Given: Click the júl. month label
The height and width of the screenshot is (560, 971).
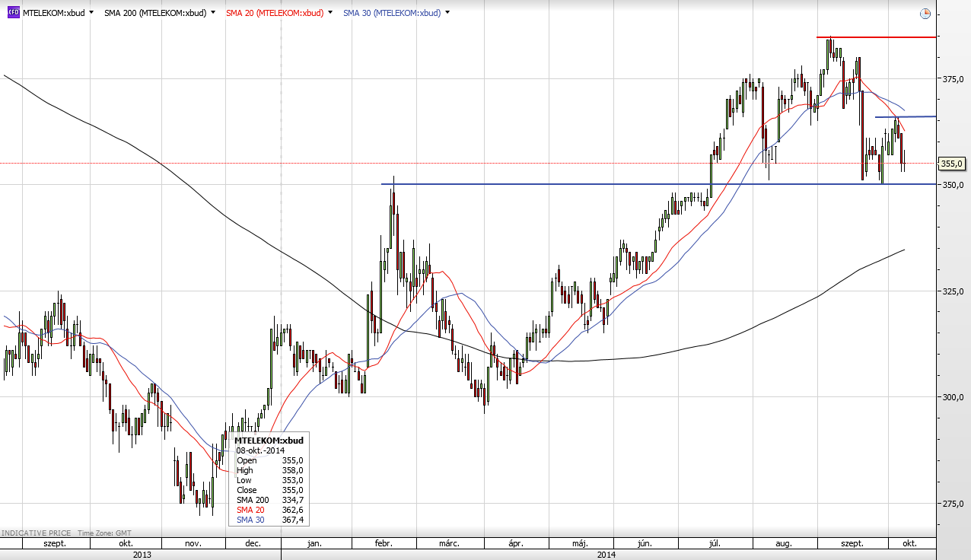Looking at the screenshot, I should coord(715,544).
